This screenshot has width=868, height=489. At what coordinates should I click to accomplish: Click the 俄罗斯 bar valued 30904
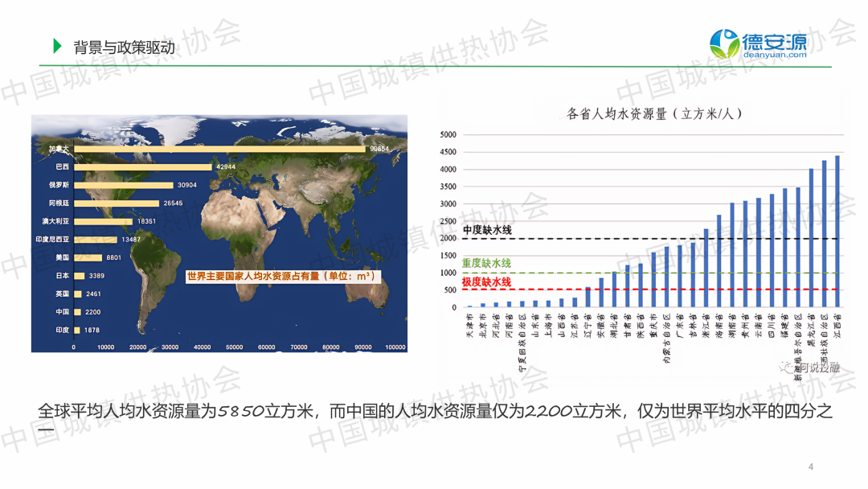tap(124, 185)
